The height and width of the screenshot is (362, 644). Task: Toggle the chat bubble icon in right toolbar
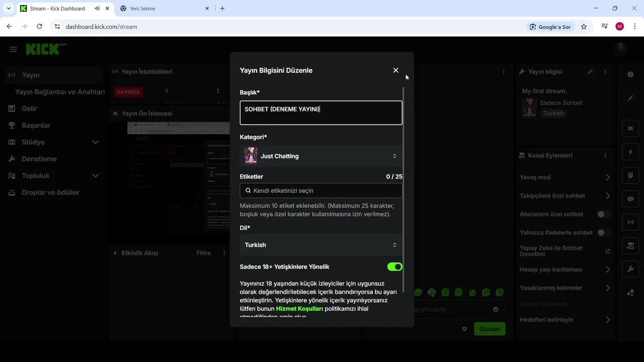click(x=630, y=199)
